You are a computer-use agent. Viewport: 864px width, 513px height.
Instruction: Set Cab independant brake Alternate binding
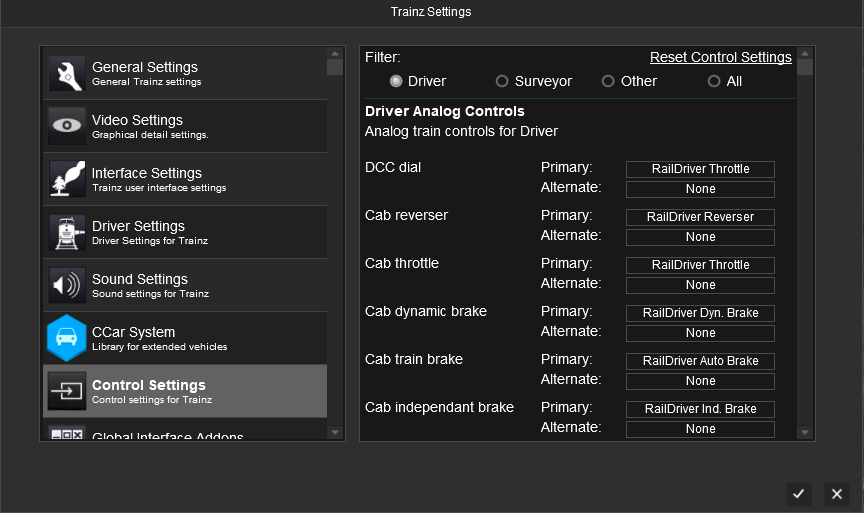[700, 429]
